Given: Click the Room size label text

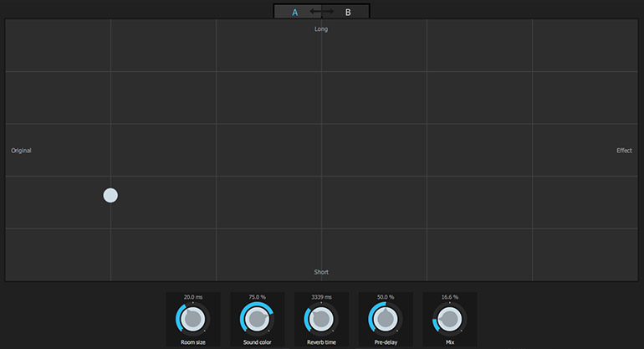Looking at the screenshot, I should pos(193,342).
